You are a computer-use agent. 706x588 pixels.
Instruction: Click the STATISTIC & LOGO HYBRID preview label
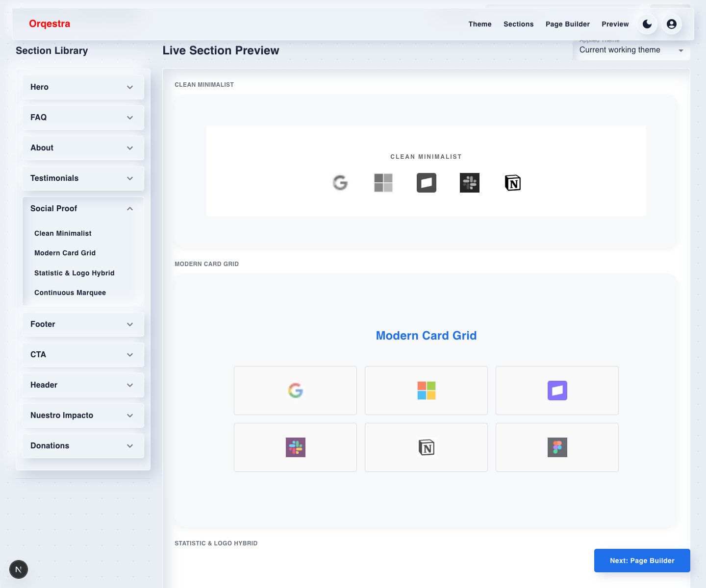216,543
